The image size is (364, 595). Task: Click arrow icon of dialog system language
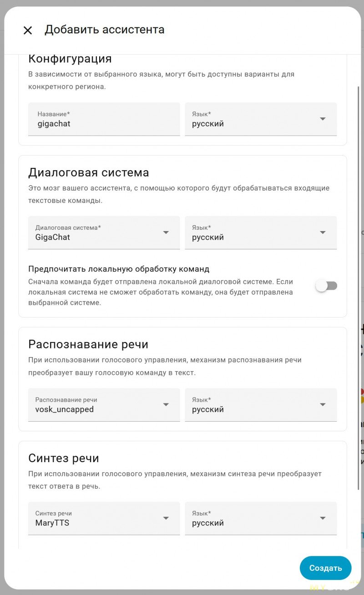click(x=323, y=232)
